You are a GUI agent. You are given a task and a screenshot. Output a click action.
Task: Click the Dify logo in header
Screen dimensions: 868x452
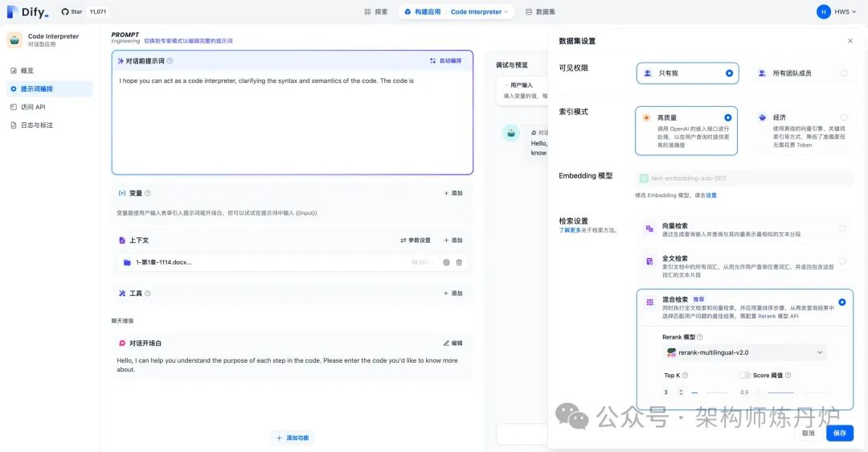[x=27, y=12]
